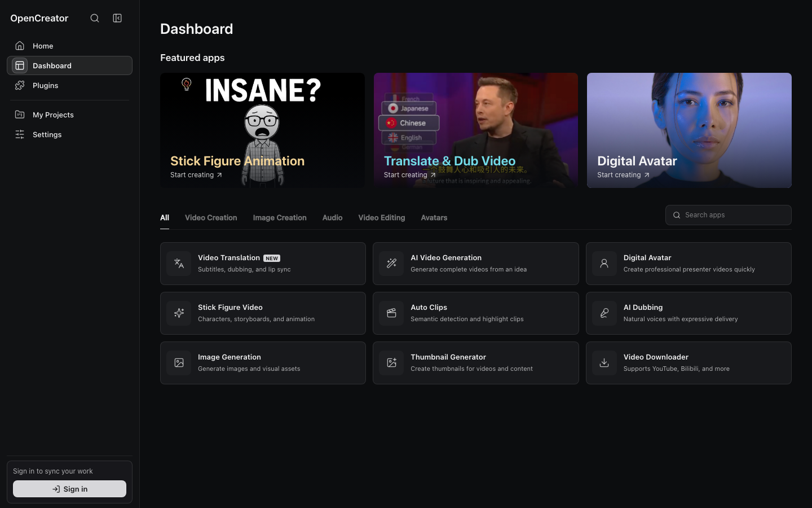The width and height of the screenshot is (812, 508).
Task: Click "Subtitles, dubbing, and lip sync" text
Action: 244,269
